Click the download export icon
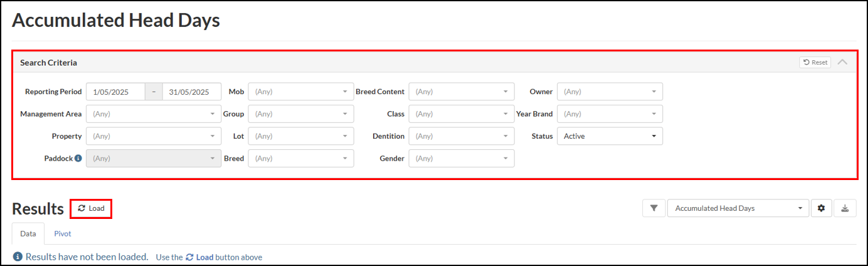This screenshot has width=868, height=266. (x=845, y=208)
